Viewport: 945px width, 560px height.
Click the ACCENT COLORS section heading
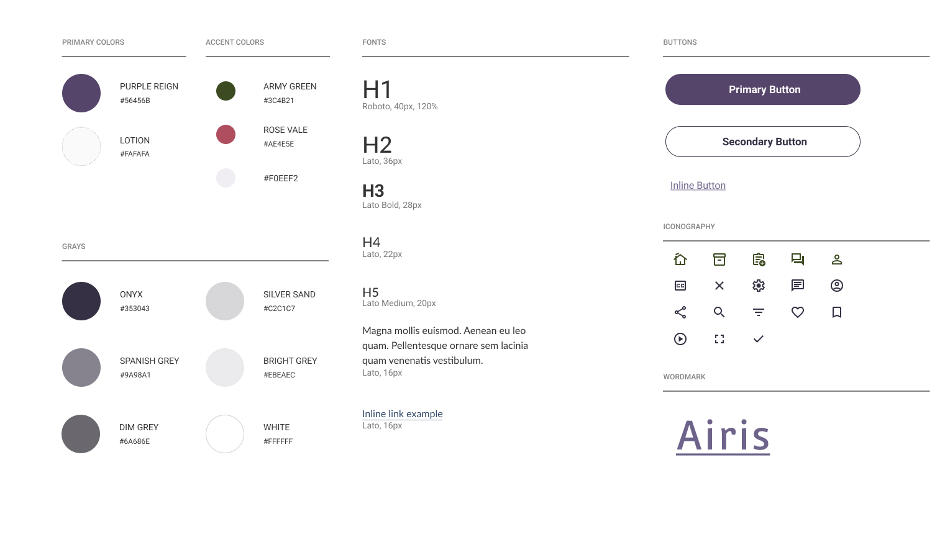click(235, 42)
